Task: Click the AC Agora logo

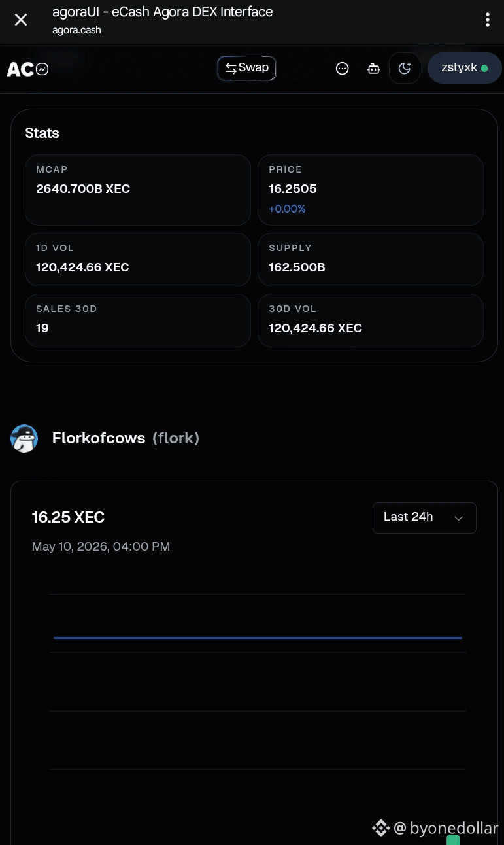Action: [20, 69]
